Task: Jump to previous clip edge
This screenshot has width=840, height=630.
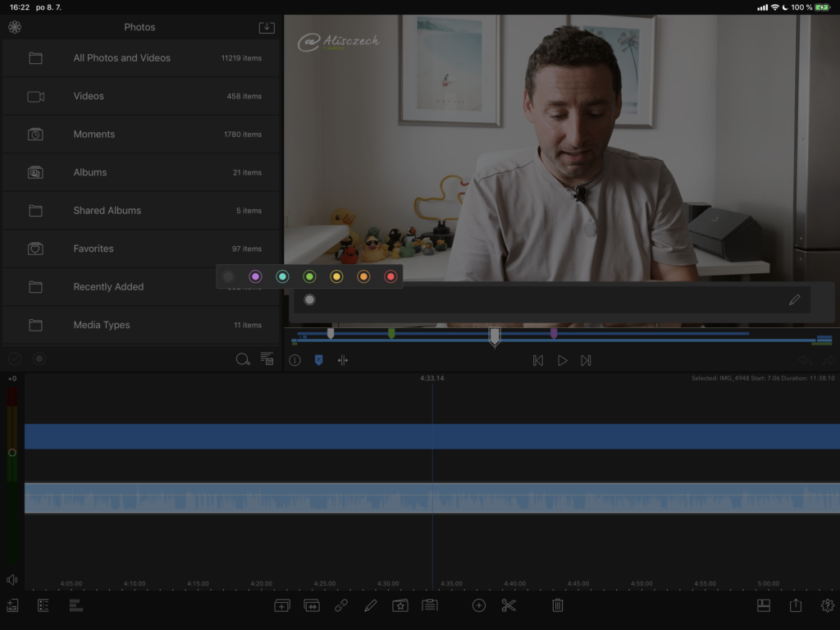Action: tap(538, 361)
